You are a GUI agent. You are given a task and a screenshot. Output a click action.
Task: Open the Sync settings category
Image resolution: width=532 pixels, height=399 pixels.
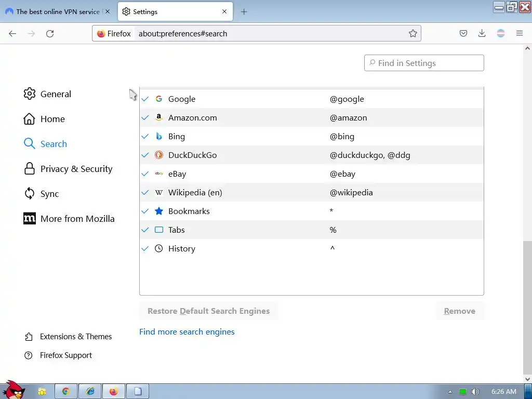[x=41, y=194]
